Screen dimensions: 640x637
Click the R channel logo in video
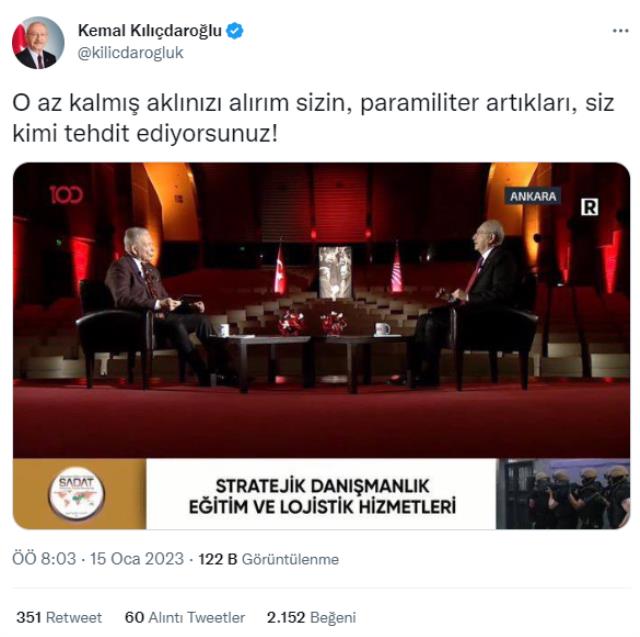click(589, 207)
